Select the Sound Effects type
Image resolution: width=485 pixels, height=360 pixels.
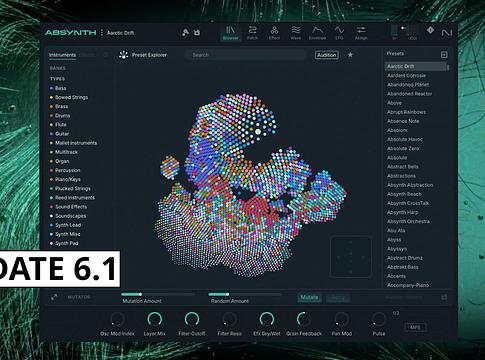coord(68,207)
